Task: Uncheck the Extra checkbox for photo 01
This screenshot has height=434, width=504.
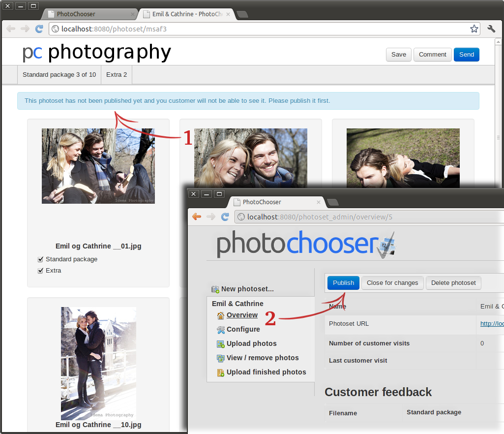Action: tap(40, 271)
